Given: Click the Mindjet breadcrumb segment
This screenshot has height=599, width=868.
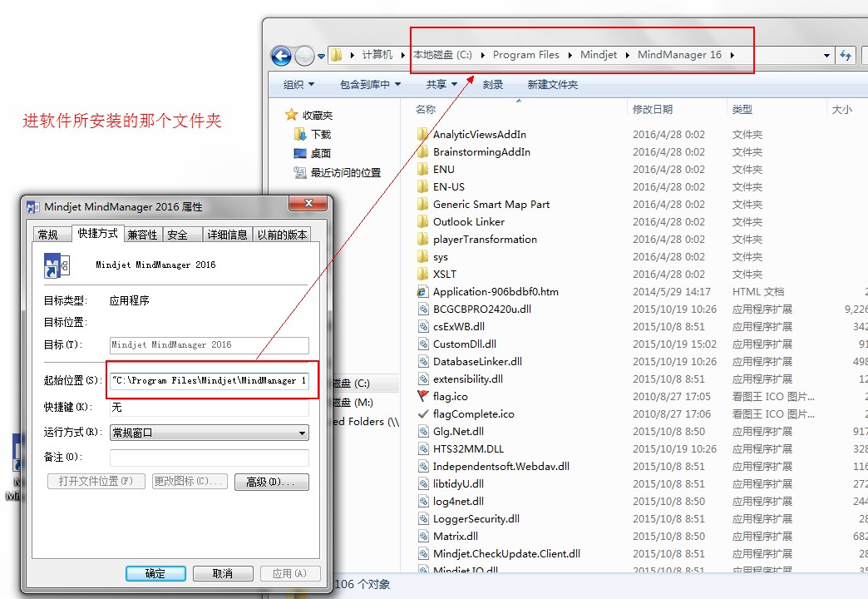Looking at the screenshot, I should 599,54.
